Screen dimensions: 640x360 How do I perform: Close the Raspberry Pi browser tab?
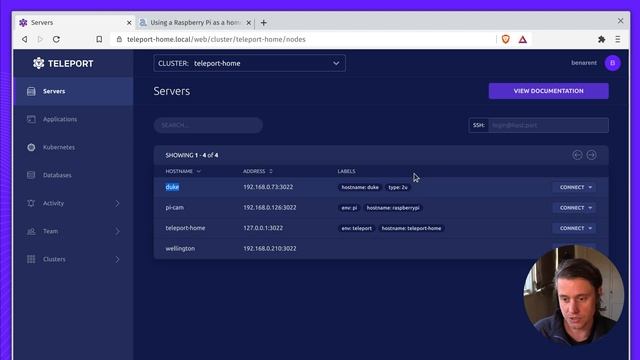click(249, 23)
